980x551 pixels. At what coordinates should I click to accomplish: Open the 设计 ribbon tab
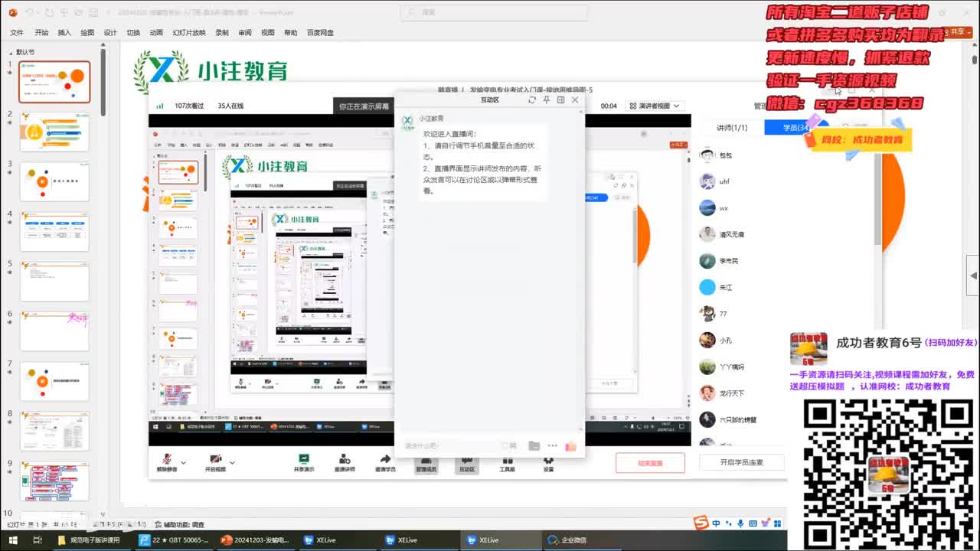click(x=110, y=33)
